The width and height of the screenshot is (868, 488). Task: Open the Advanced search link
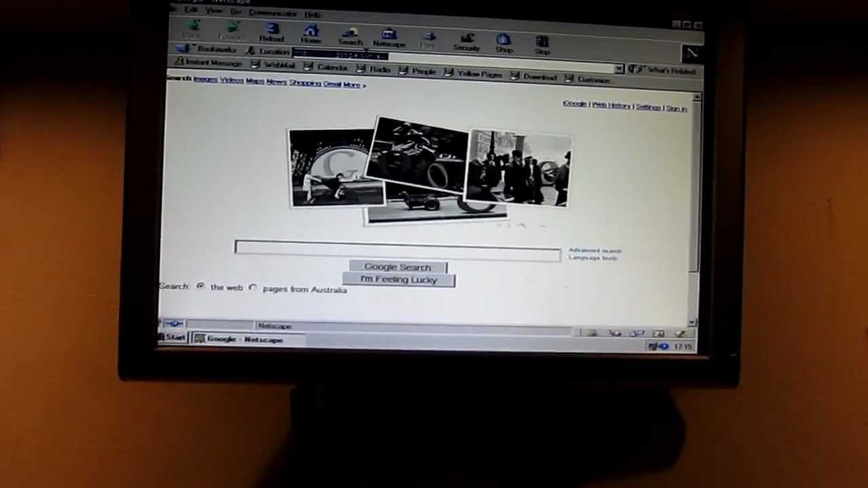[595, 251]
